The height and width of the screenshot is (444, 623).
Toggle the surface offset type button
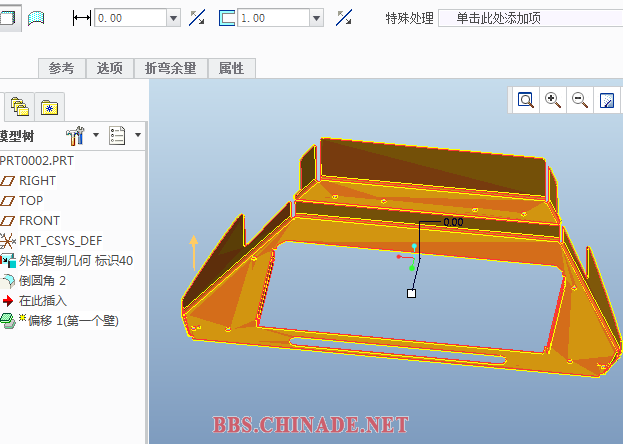(x=37, y=17)
